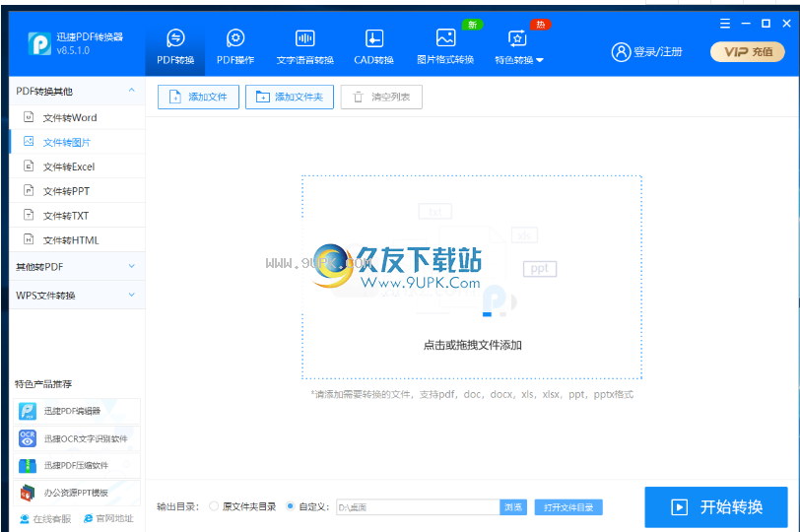This screenshot has height=532, width=800.
Task: Open 迅捷PDF压缩软件 recommended product
Action: pyautogui.click(x=77, y=465)
